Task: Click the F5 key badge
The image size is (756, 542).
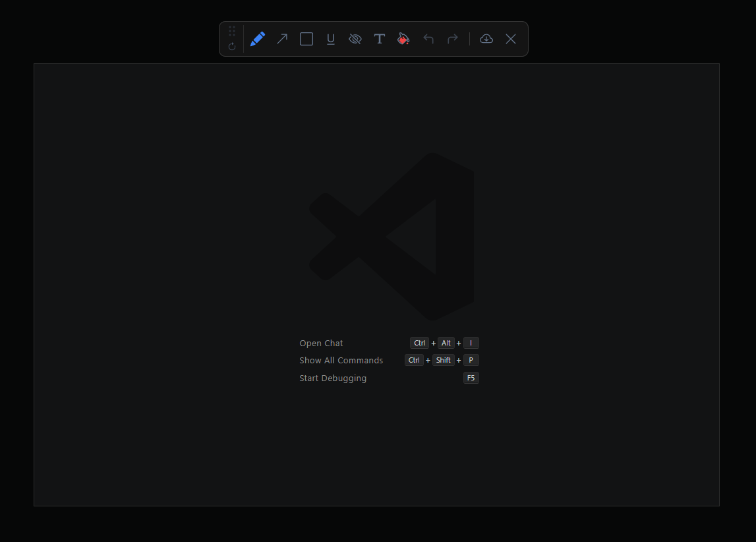Action: pos(471,378)
